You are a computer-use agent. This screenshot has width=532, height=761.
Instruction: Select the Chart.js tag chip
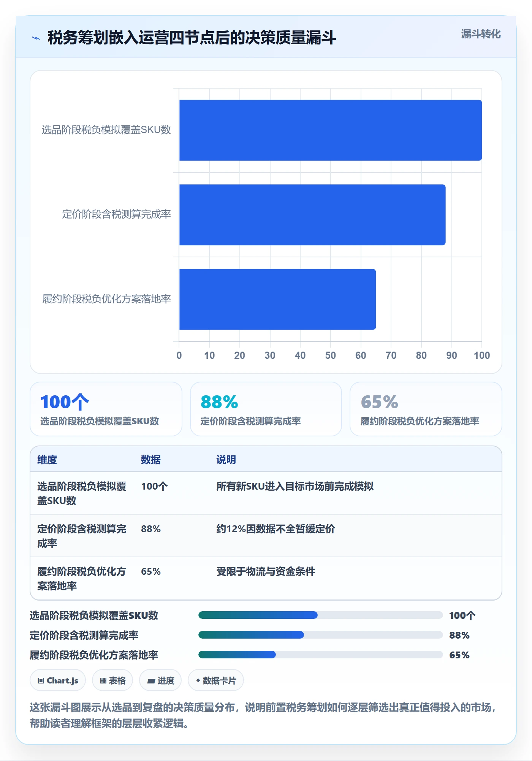[x=58, y=680]
